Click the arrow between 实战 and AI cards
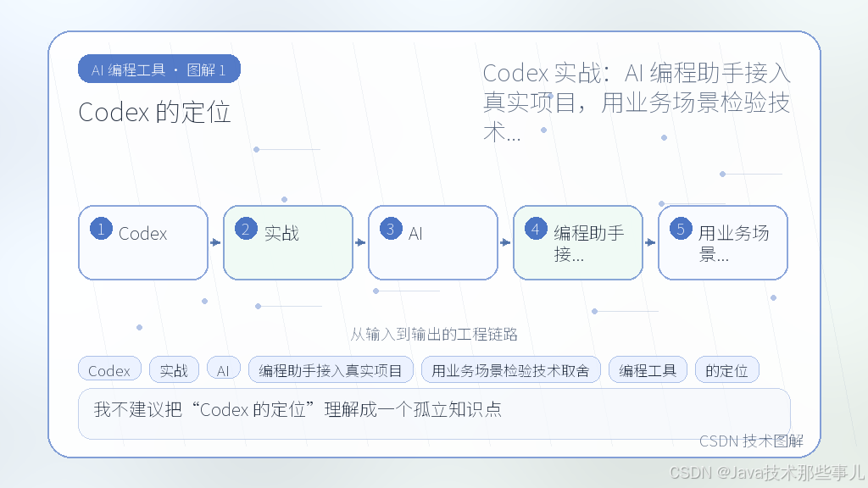868x488 pixels. (x=360, y=242)
